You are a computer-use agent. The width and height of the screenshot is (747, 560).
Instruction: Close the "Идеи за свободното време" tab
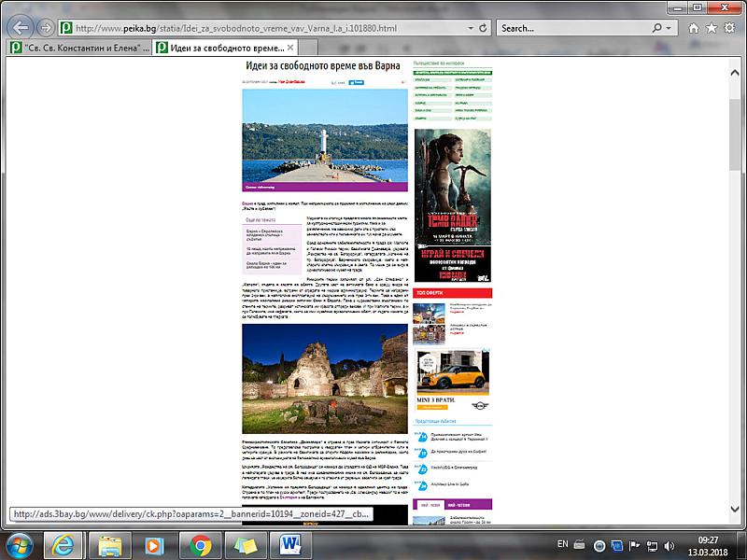point(290,48)
